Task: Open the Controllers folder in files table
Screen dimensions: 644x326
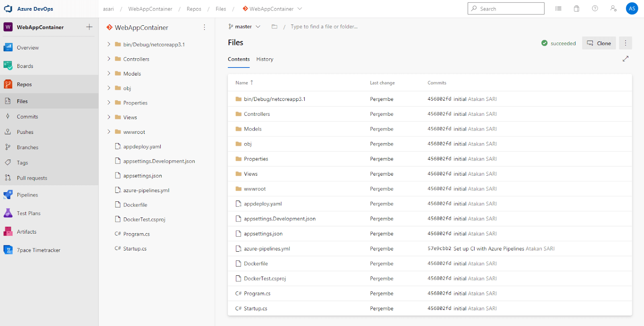Action: point(257,114)
